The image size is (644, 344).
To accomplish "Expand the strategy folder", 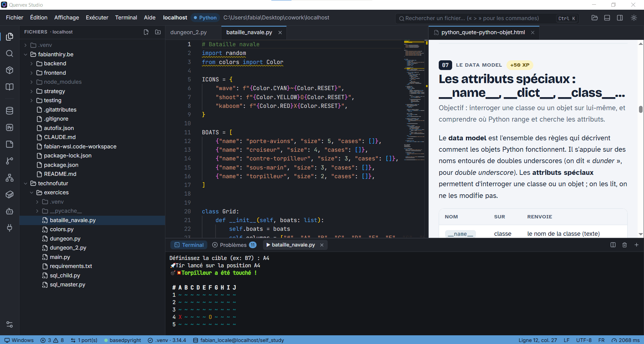I will (x=32, y=91).
